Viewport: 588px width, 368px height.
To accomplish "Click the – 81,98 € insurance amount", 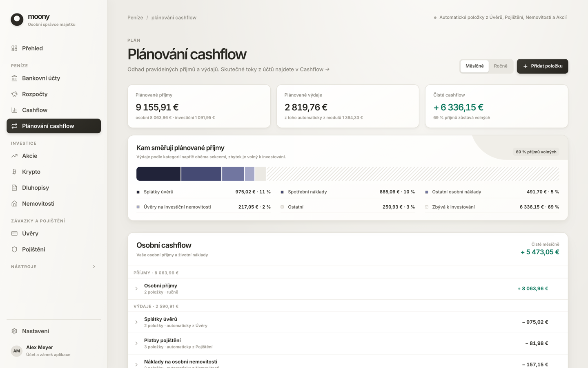I will (x=537, y=343).
